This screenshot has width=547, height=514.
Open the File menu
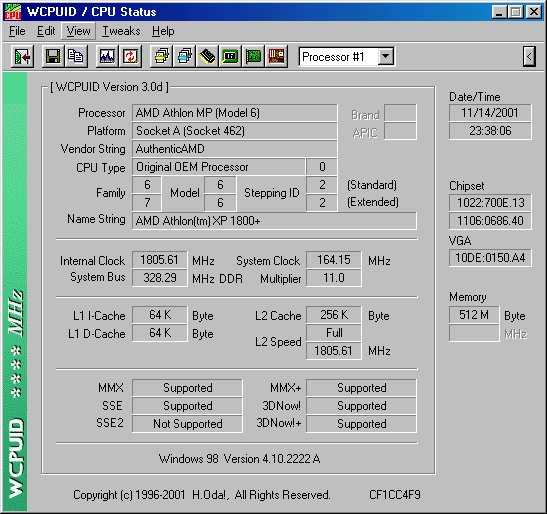(x=17, y=31)
